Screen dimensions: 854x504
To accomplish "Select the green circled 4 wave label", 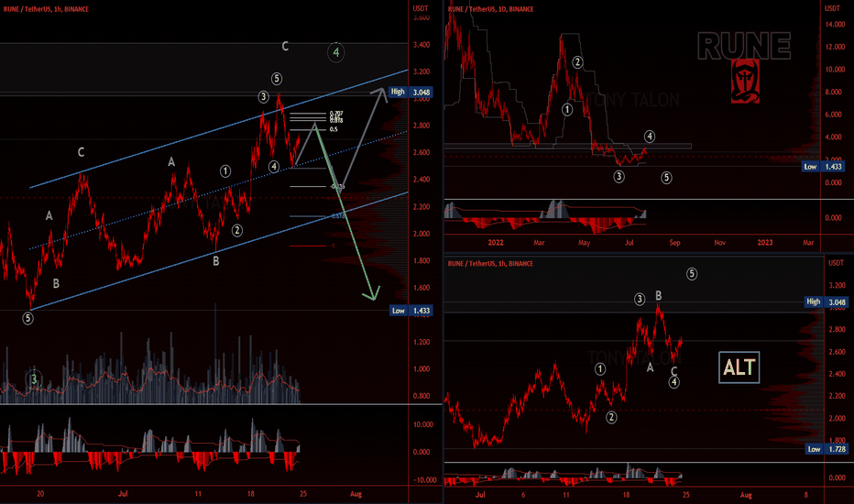I will coord(336,52).
